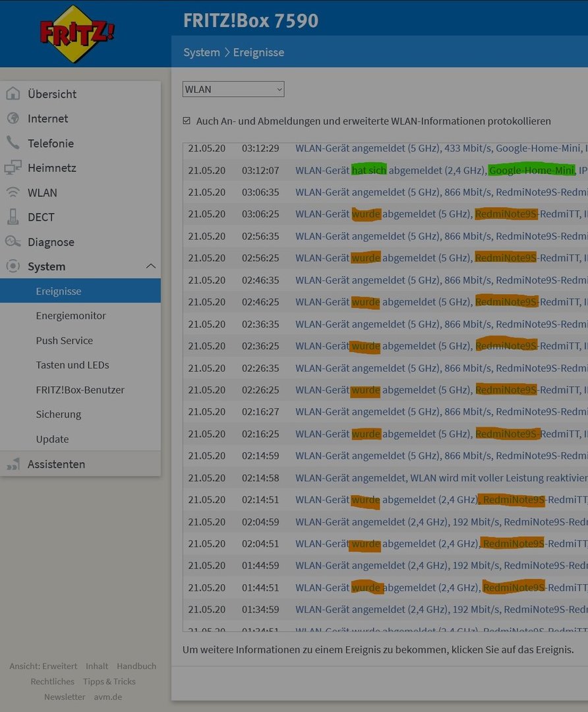The width and height of the screenshot is (588, 712).
Task: Click the Ansicht: Erweitert footer link
Action: click(x=43, y=666)
